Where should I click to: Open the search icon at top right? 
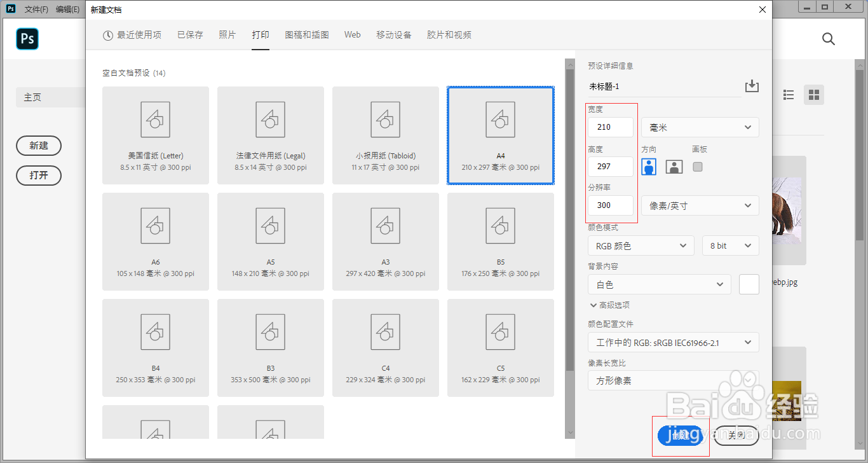[828, 39]
